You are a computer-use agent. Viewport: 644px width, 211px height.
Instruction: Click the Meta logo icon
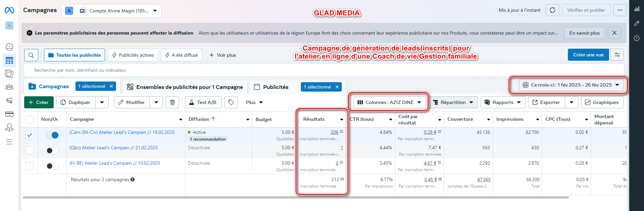coord(9,10)
